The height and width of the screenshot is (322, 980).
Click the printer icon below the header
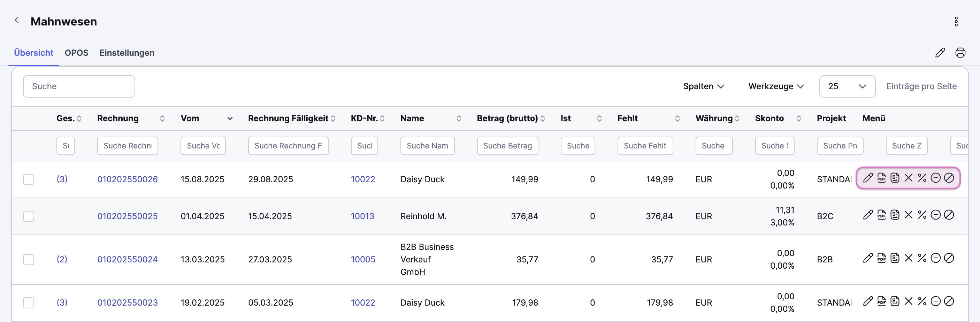[x=960, y=53]
